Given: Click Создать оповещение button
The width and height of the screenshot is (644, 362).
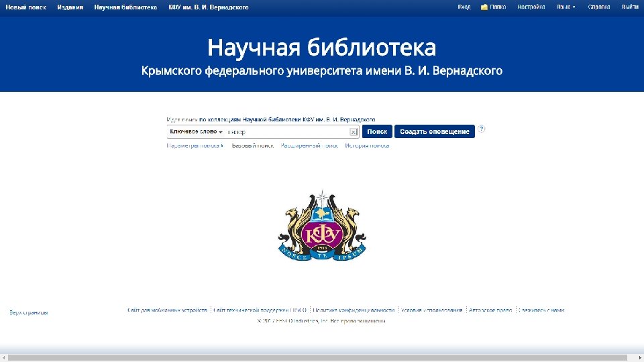Looking at the screenshot, I should (x=435, y=131).
